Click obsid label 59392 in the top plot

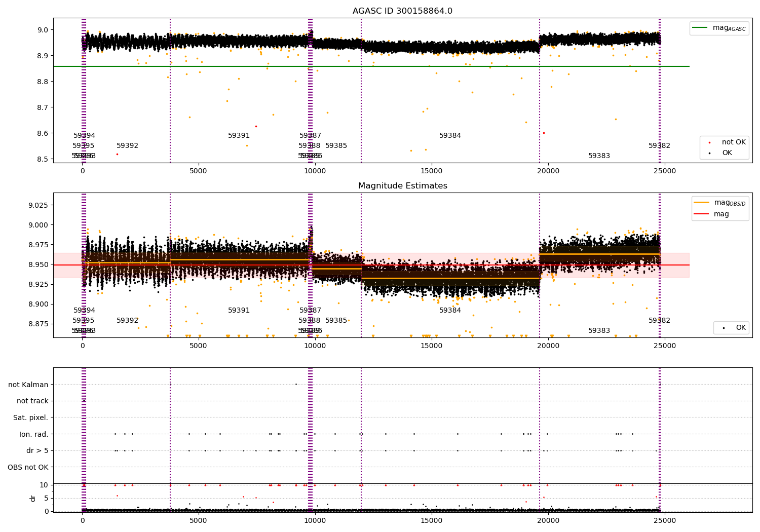(x=127, y=146)
